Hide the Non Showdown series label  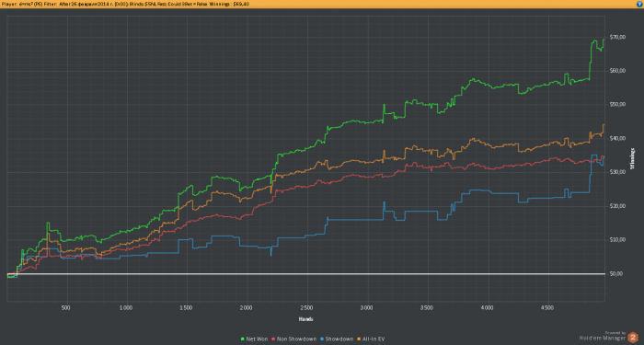pyautogui.click(x=296, y=339)
